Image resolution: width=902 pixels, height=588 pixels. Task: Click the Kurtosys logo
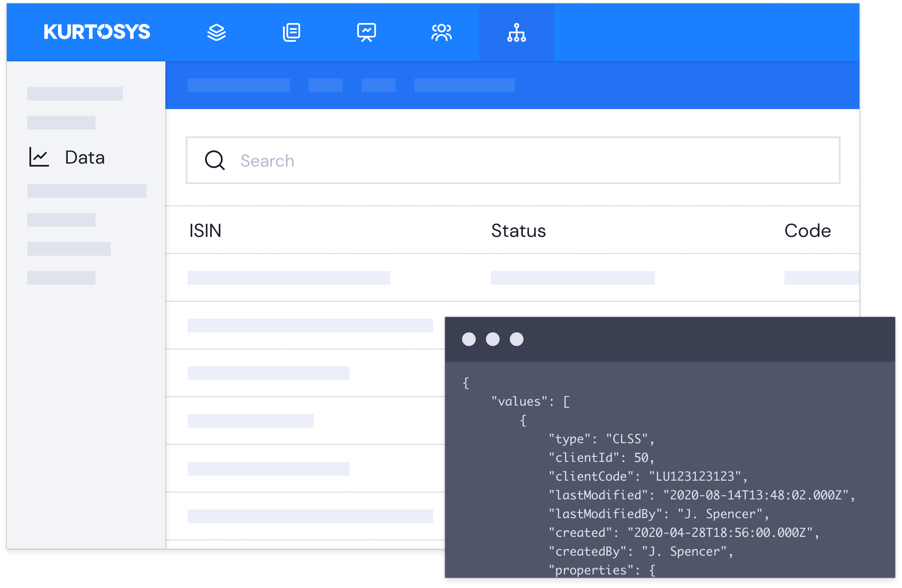97,32
